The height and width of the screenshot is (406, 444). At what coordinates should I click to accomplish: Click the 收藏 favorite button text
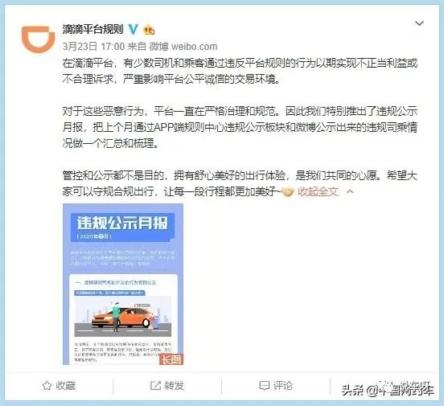click(65, 386)
